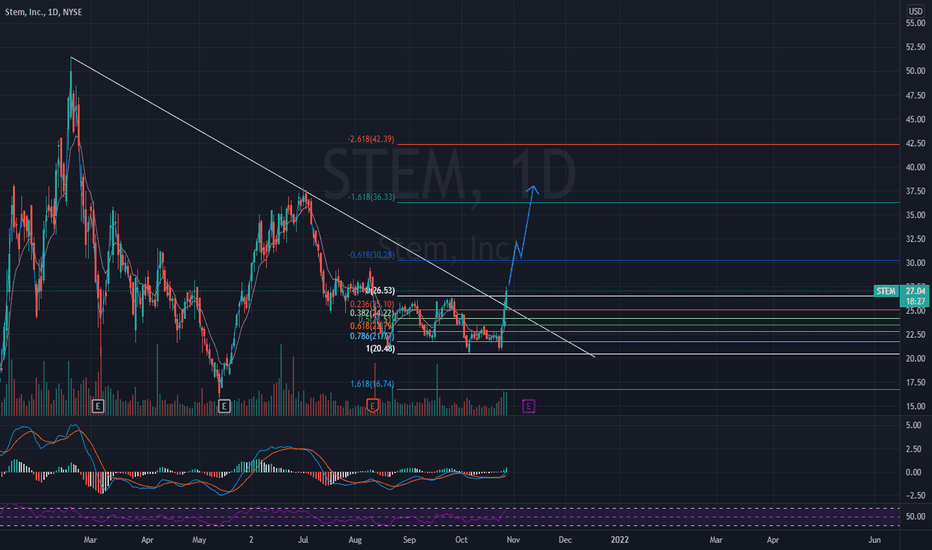Select Fibonacci label -0.618(30.28)

coord(371,254)
